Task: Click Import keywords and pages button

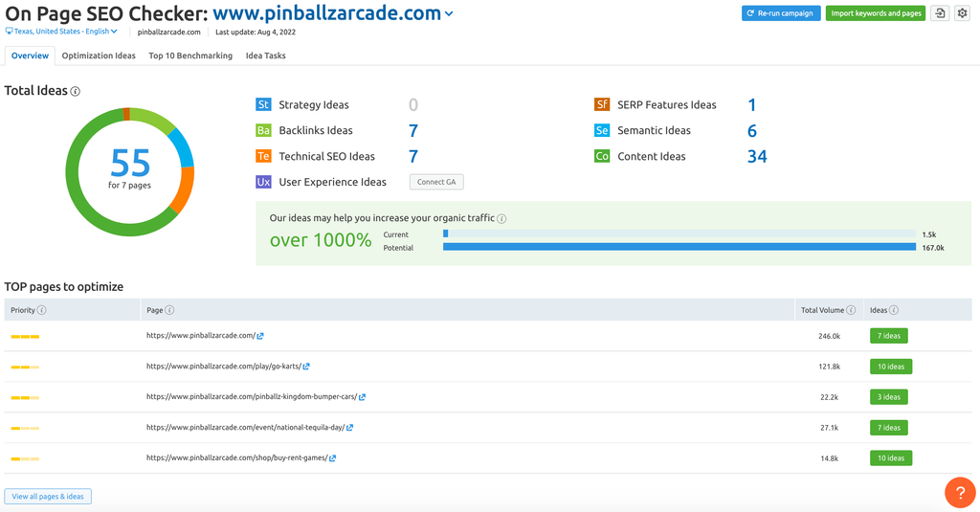Action: coord(876,13)
